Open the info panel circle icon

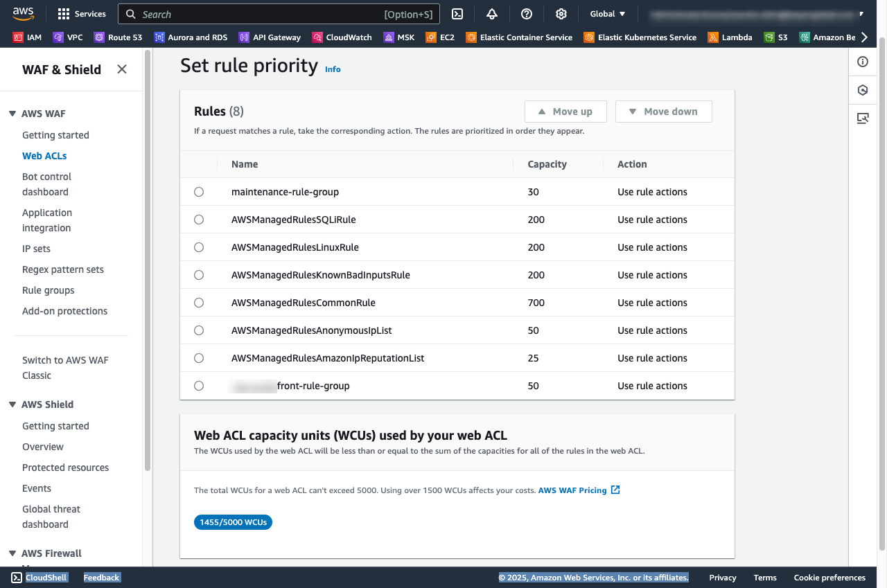863,62
